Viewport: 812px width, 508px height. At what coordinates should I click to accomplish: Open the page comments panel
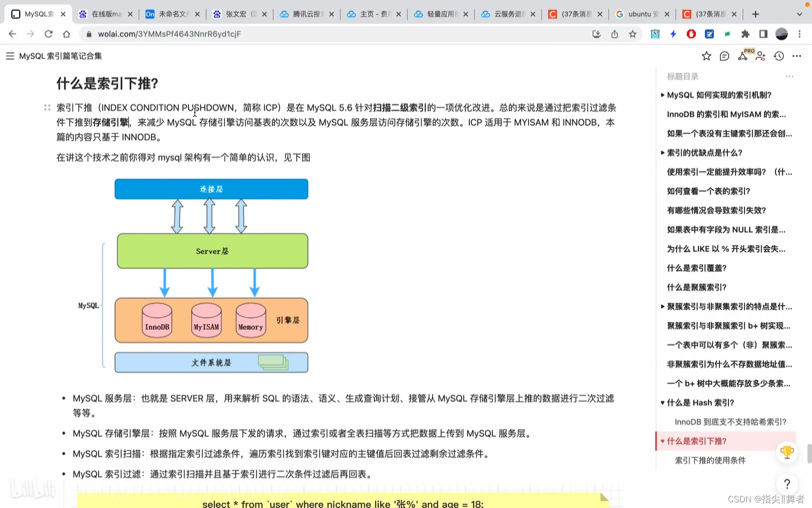(x=725, y=56)
